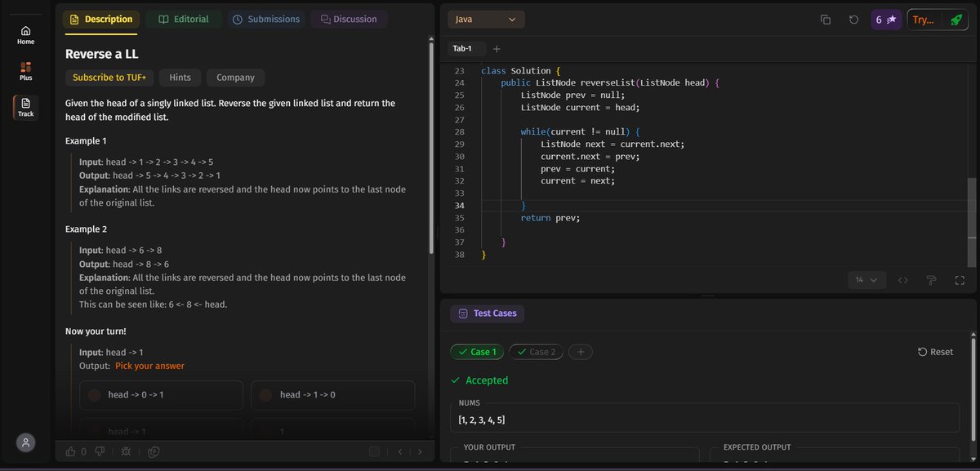
Task: Click the 'Now your turn!' heading
Action: coord(96,331)
